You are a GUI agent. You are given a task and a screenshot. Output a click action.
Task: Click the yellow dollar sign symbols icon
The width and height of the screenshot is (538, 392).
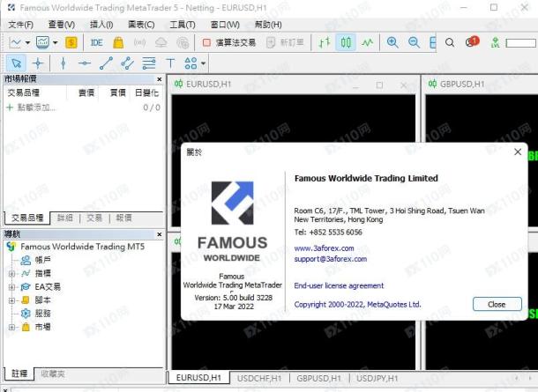click(x=71, y=42)
